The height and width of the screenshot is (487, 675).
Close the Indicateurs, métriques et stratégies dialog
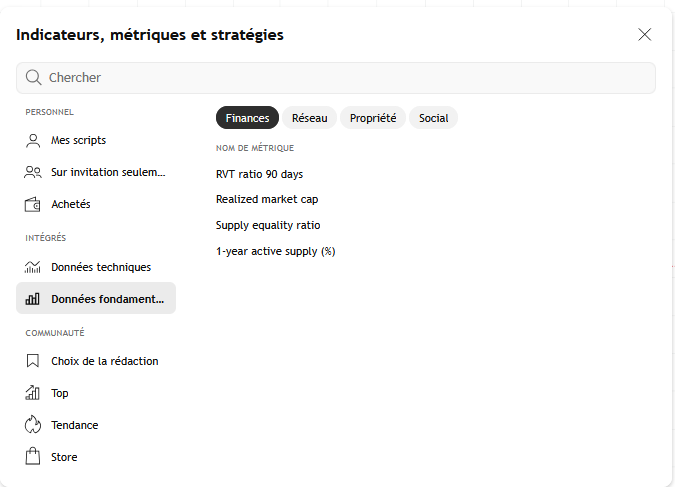[x=645, y=35]
